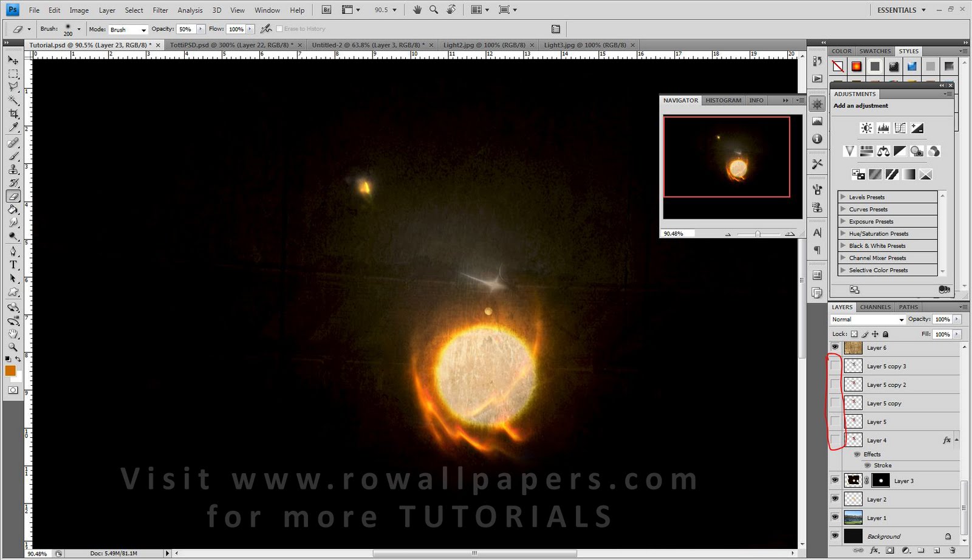
Task: Select the Pen tool
Action: click(x=13, y=251)
